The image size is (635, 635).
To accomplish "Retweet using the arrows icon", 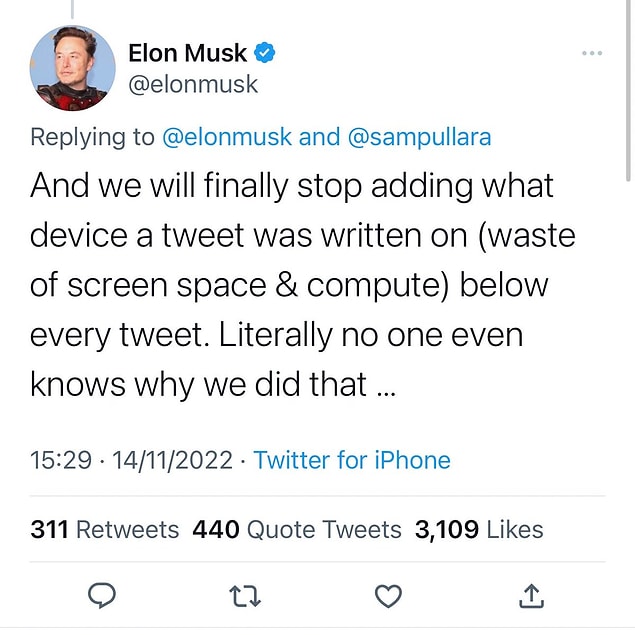I will [x=246, y=596].
